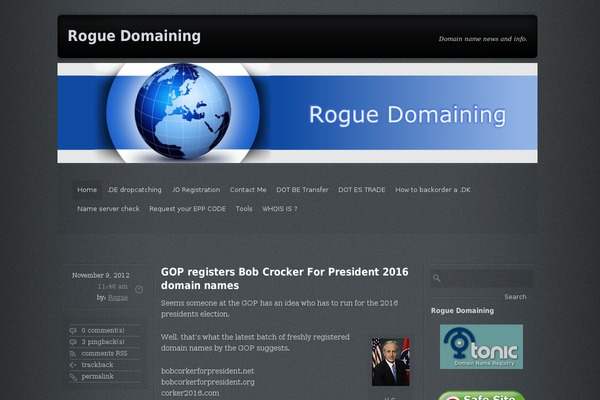Screen dimensions: 600x400
Task: Select the text bobcorkerforpresident.org
Action: tap(208, 382)
